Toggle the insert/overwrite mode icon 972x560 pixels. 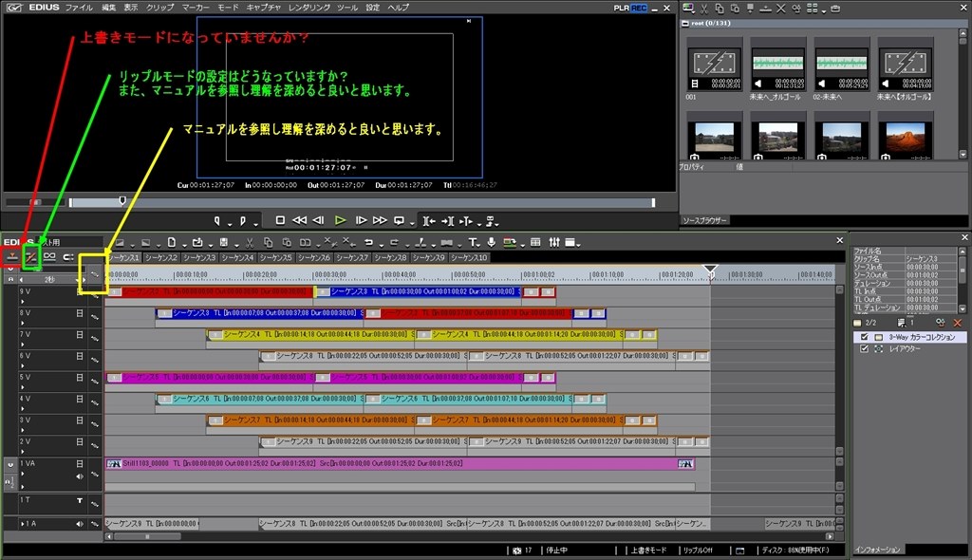pos(12,256)
